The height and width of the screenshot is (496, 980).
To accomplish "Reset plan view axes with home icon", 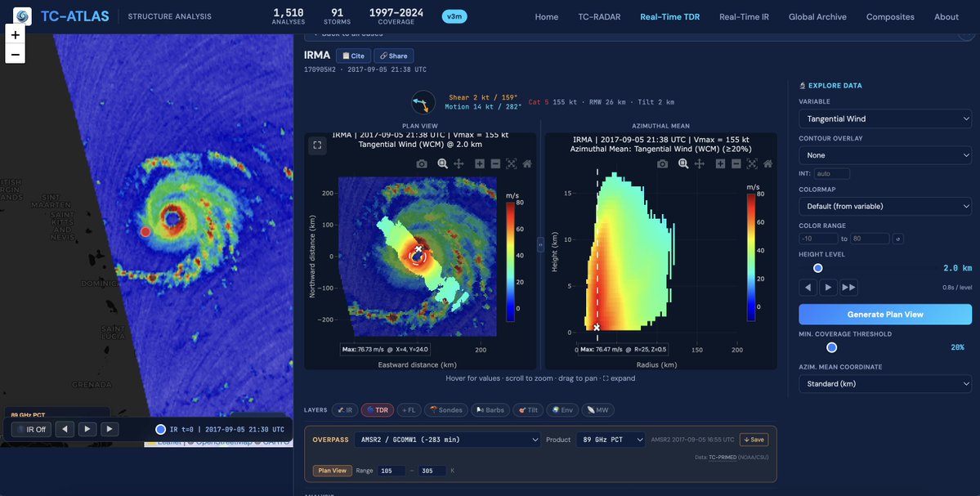I will [527, 163].
